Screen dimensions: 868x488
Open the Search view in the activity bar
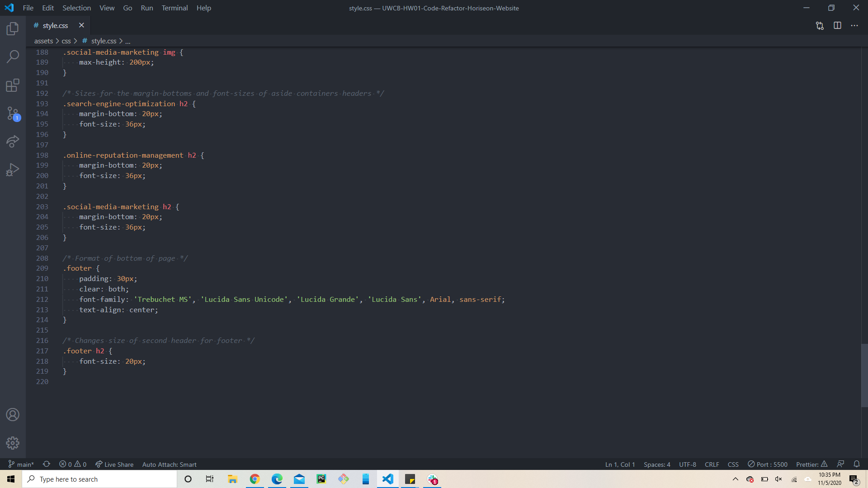(x=12, y=56)
